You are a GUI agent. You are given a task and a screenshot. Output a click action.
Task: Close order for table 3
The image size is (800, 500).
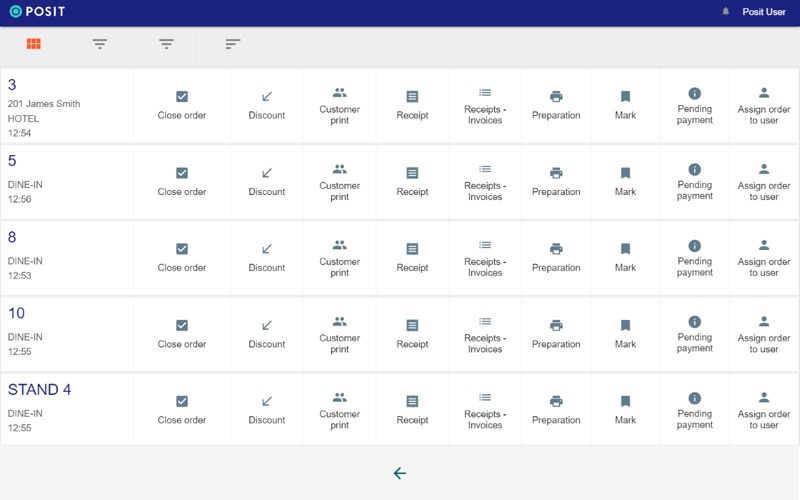point(182,106)
